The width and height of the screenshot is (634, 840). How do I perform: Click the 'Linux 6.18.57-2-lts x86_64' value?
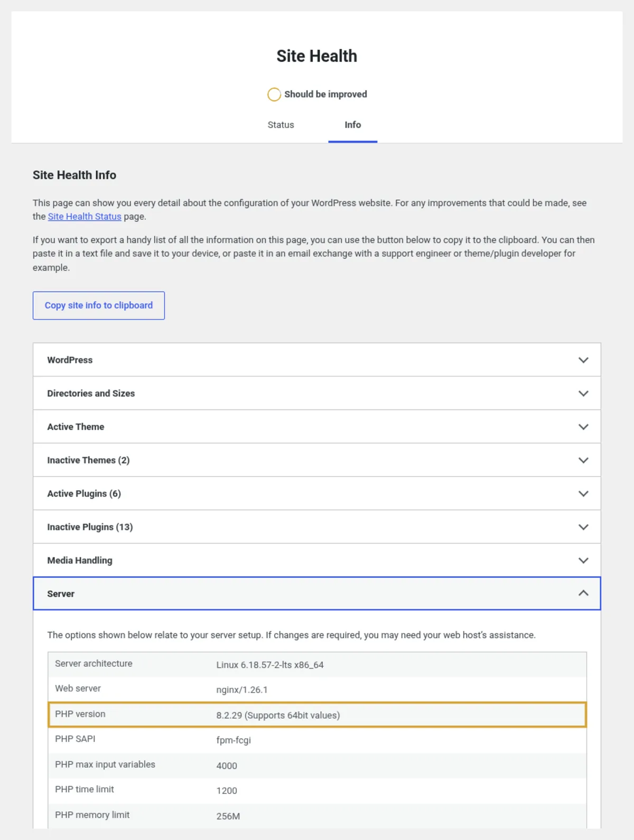(x=270, y=665)
